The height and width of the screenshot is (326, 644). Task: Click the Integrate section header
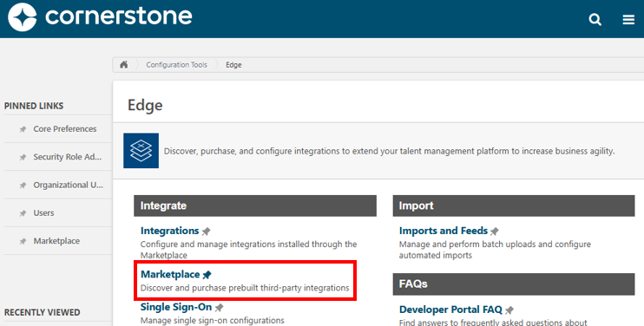point(255,205)
